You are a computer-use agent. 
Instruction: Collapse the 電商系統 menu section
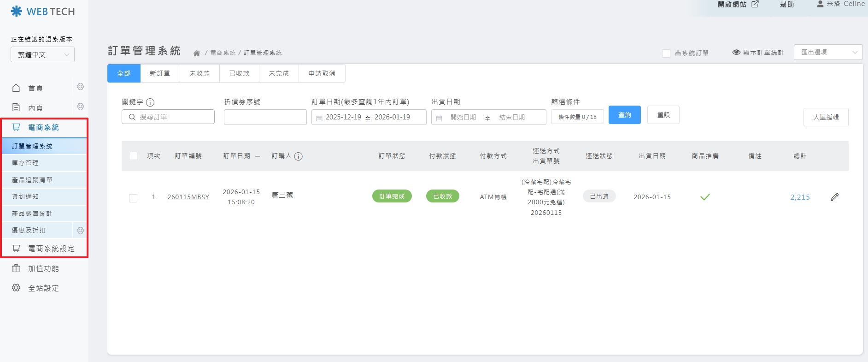point(44,128)
